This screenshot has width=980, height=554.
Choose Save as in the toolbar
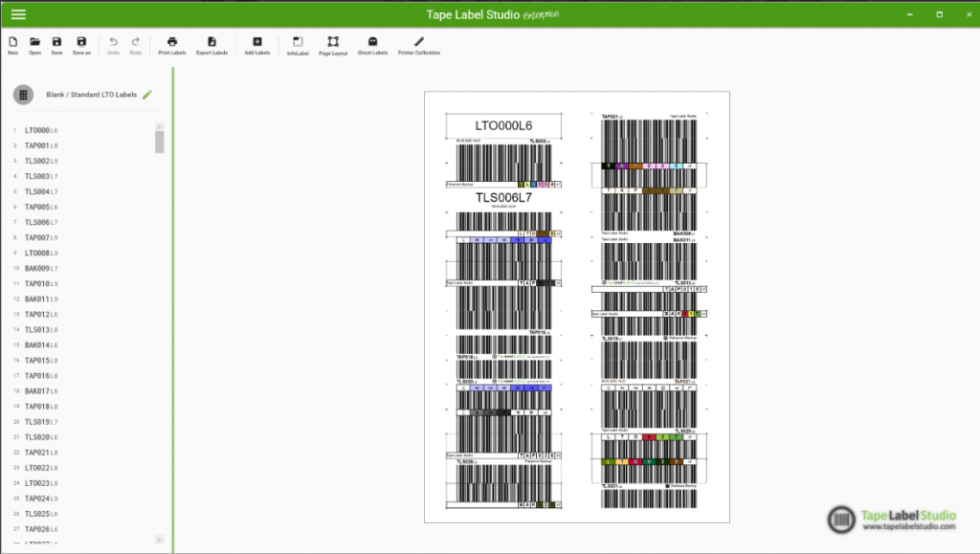[x=81, y=45]
